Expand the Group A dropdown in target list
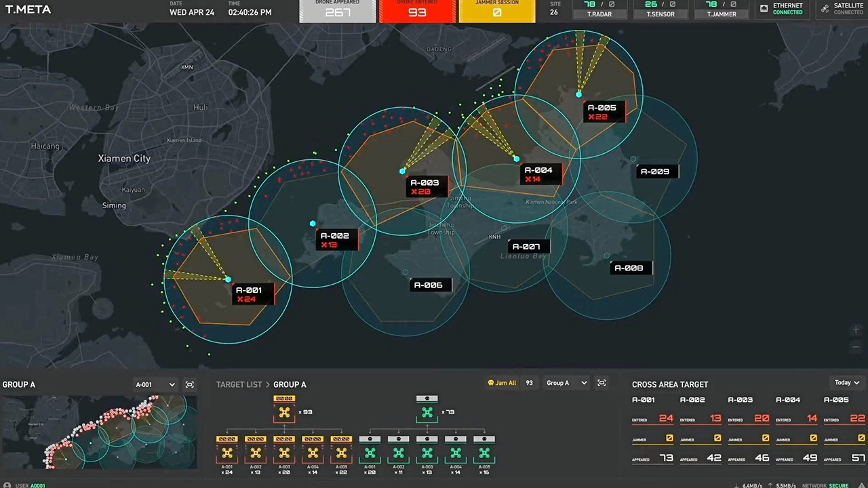868x488 pixels. pyautogui.click(x=566, y=383)
